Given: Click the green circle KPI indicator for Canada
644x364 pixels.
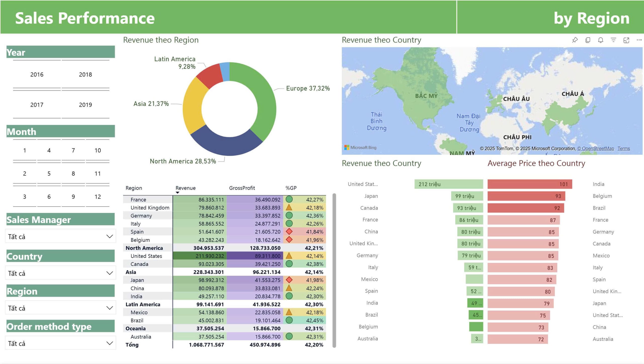Looking at the screenshot, I should pyautogui.click(x=290, y=264).
